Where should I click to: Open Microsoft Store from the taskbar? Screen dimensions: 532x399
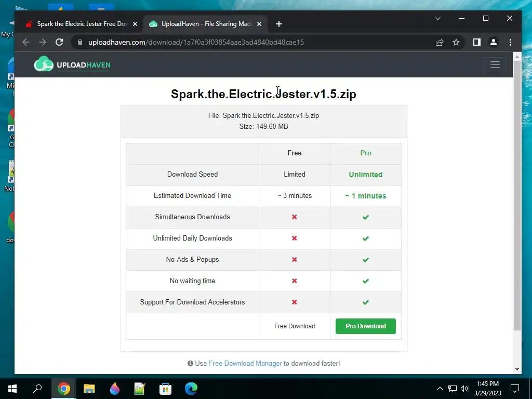click(x=166, y=388)
